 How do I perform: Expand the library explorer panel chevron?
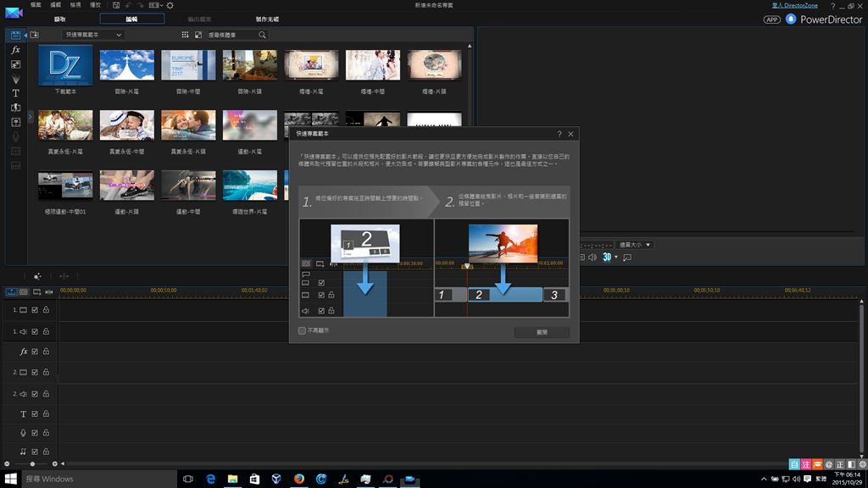31,117
